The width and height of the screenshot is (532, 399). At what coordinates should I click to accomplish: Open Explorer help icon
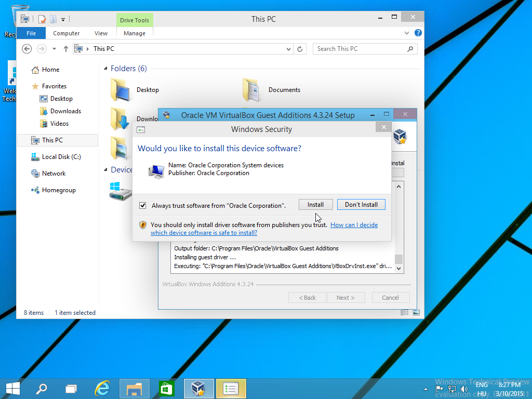point(418,33)
